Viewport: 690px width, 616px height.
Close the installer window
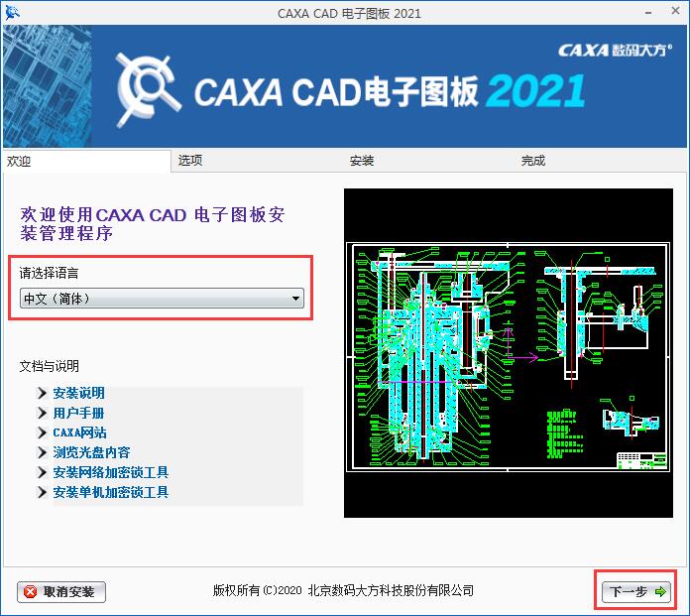pos(675,11)
